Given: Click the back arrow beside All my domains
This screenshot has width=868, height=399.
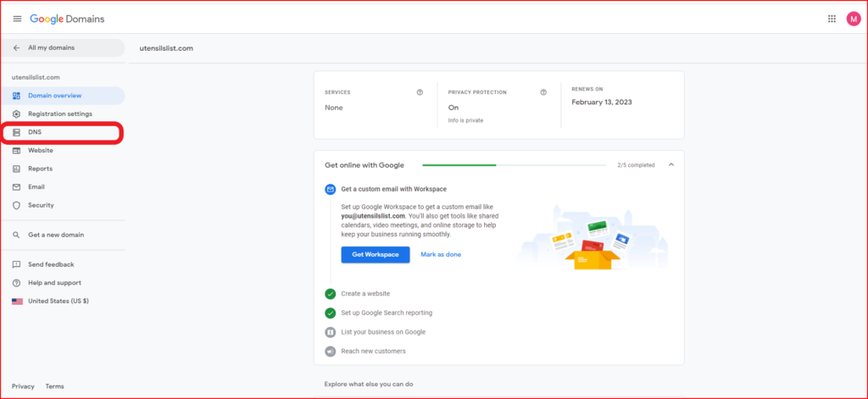Looking at the screenshot, I should (17, 48).
